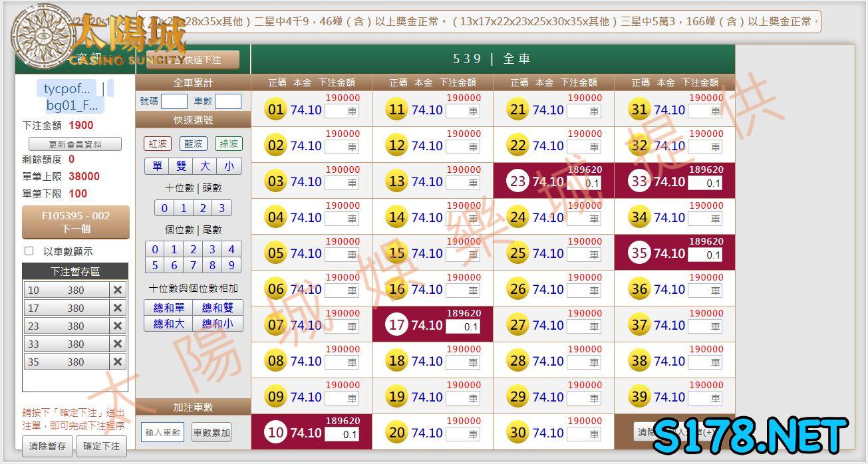Select units digit 4 under 個位數
Viewport: 868px width, 464px height.
231,249
